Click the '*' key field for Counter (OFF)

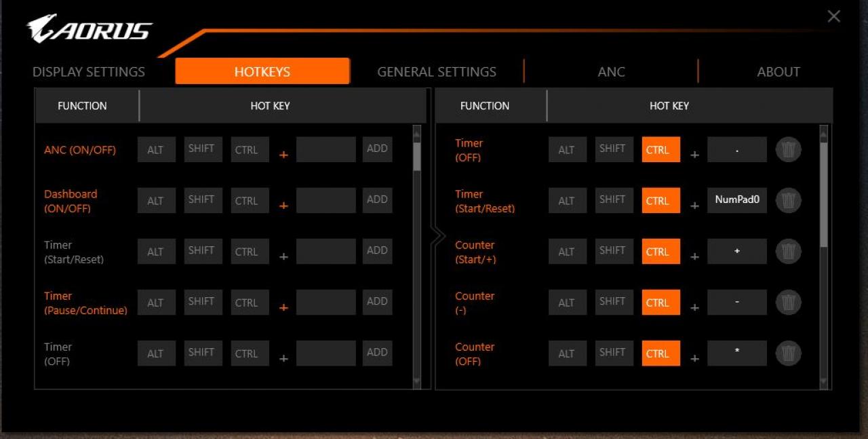tap(737, 354)
